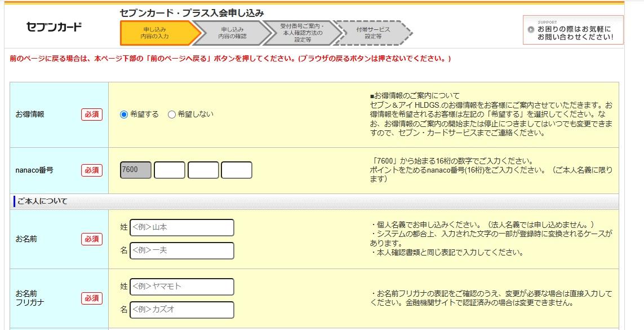The image size is (644, 330).
Task: Click the 名 field with 一夫 placeholder
Action: 181,250
